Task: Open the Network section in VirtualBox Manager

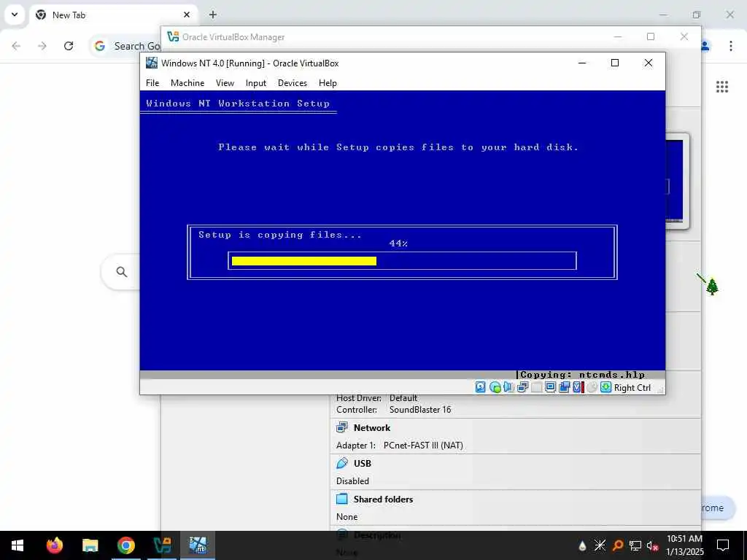Action: pos(371,427)
